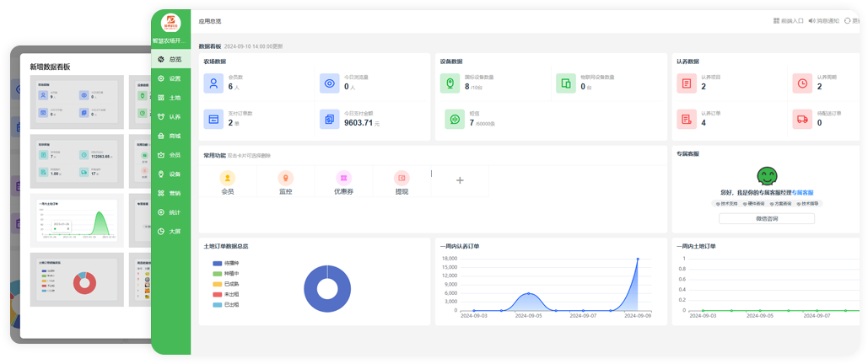This screenshot has height=364, width=868.
Task: Open 前端入口 in the top bar
Action: 787,20
